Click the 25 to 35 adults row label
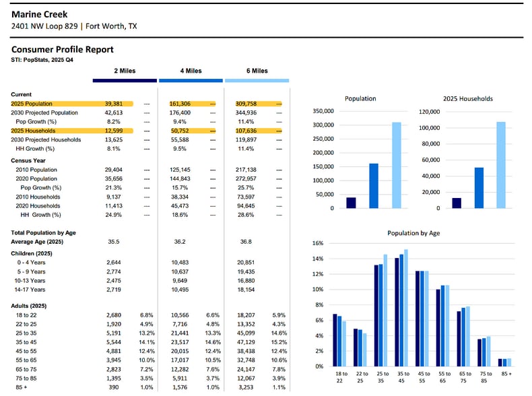The height and width of the screenshot is (396, 532). pos(26,333)
